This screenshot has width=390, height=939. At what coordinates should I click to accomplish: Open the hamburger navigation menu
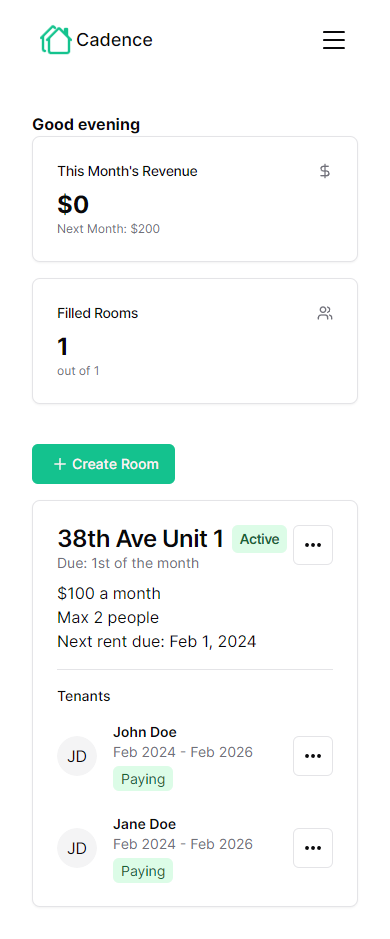[334, 40]
